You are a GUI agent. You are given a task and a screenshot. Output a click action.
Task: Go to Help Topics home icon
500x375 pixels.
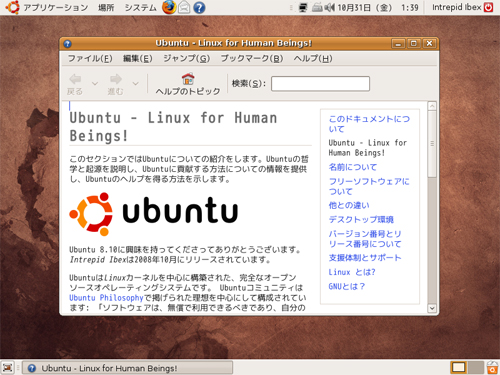tap(188, 83)
